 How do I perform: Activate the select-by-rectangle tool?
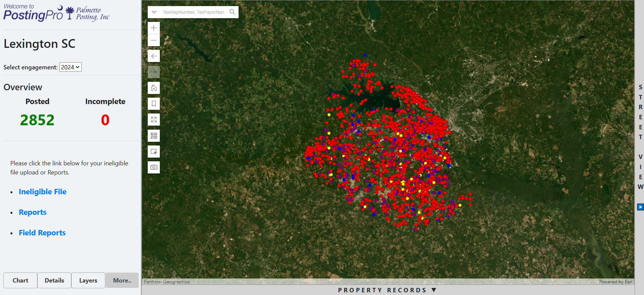pyautogui.click(x=154, y=152)
